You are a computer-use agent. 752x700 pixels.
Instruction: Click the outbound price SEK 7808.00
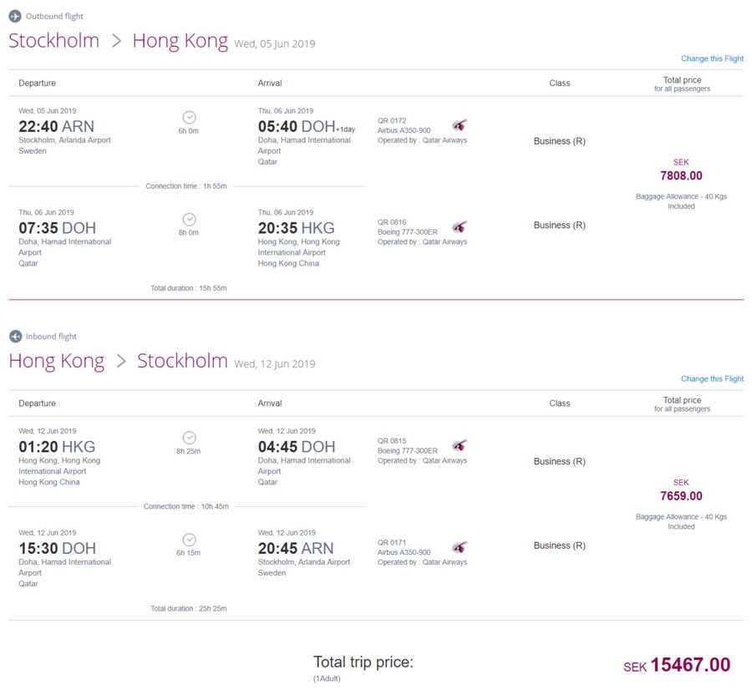pyautogui.click(x=681, y=175)
